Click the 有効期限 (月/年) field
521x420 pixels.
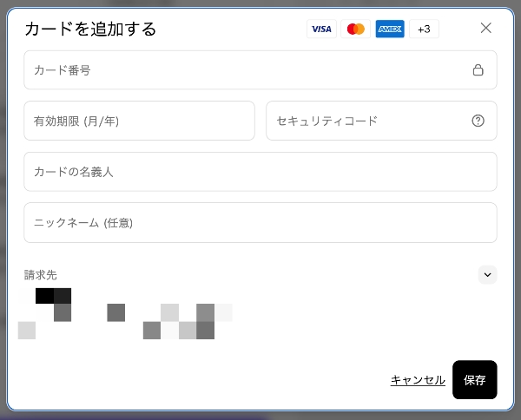tap(139, 121)
